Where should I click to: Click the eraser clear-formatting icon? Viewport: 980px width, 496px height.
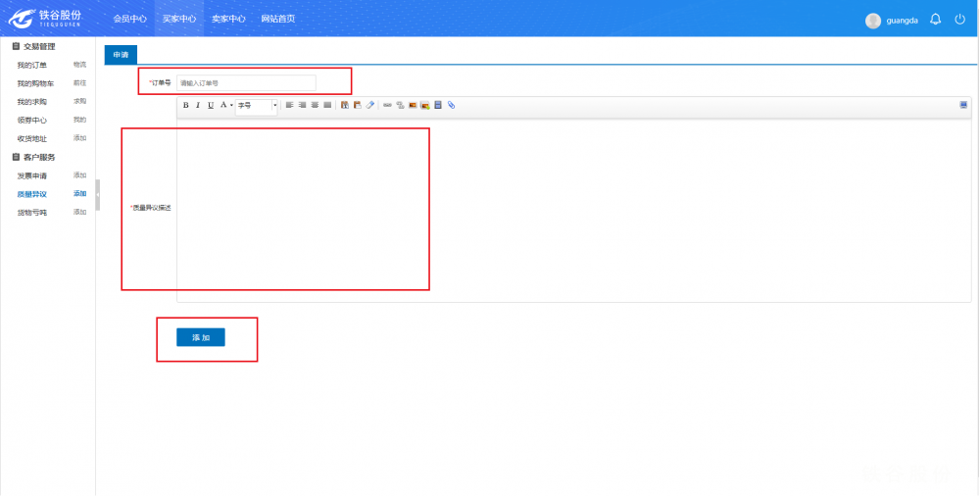[370, 105]
